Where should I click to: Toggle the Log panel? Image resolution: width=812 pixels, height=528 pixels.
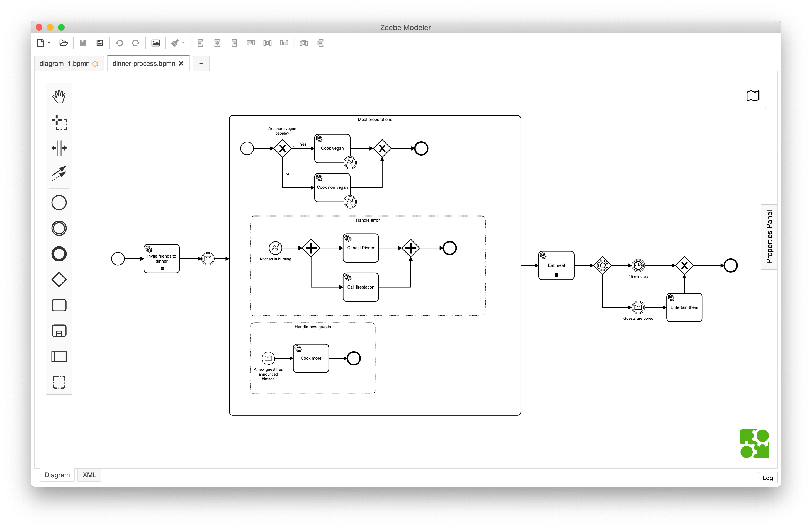tap(768, 478)
